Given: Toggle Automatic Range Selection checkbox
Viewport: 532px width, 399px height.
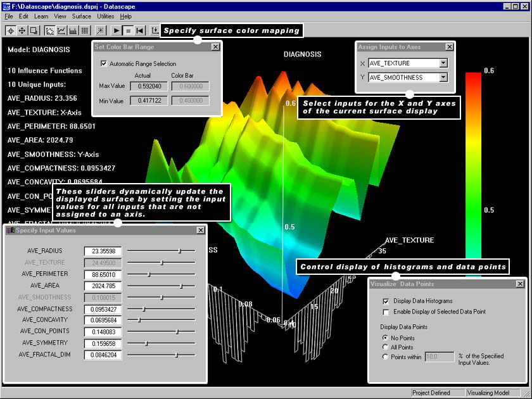Looking at the screenshot, I should [104, 64].
